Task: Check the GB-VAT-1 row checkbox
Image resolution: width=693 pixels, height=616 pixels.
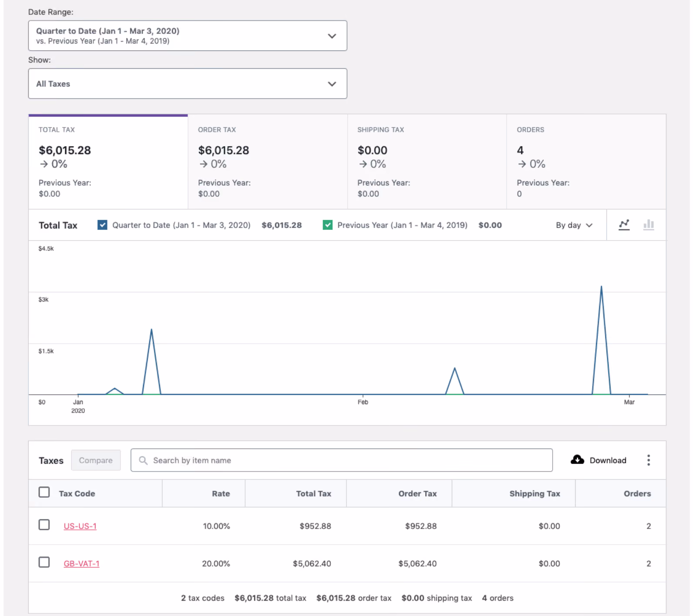Action: click(x=44, y=562)
